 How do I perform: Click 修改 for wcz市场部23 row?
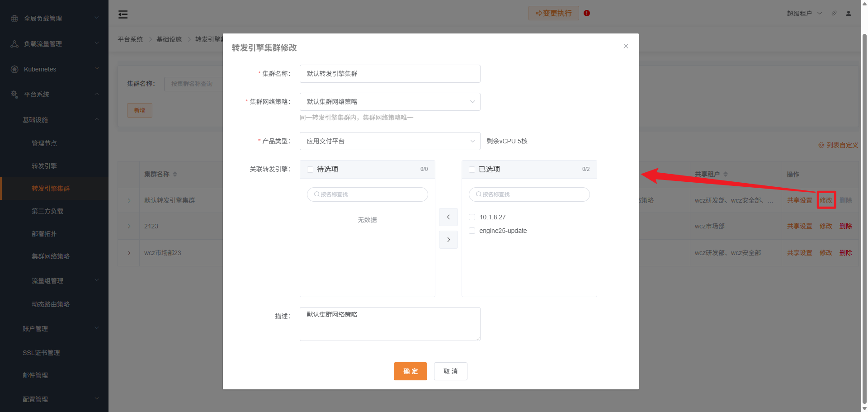coord(826,253)
